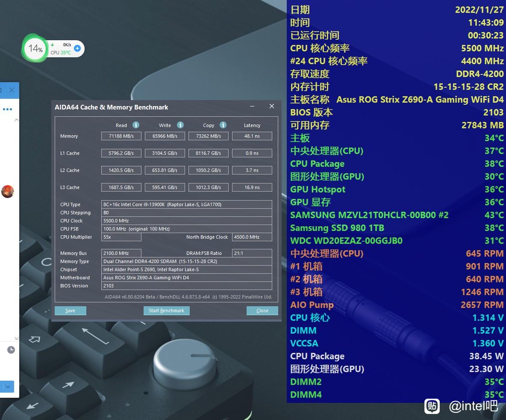Click the round user avatar in left window
Viewport: 506px width, 420px height.
[7, 191]
